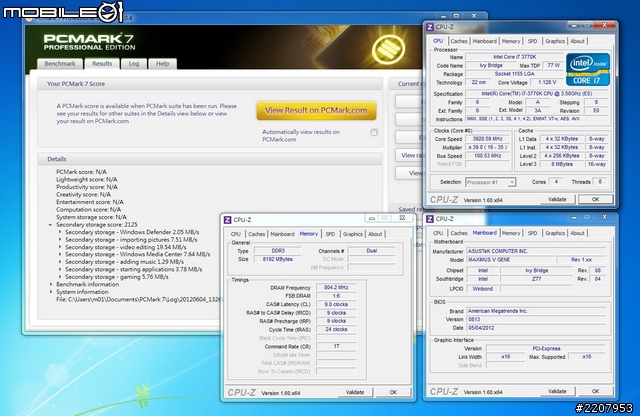Select the Caches tab in the Mainboard CPU-Z window
Image resolution: width=640 pixels, height=416 pixels.
click(459, 233)
